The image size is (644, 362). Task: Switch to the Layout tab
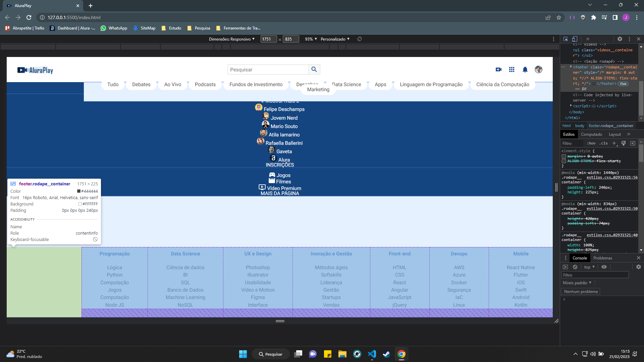tap(615, 134)
